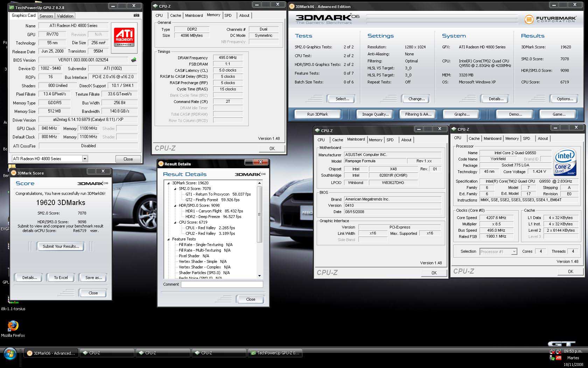Click the Intel Core 2 Quad logo
The image size is (588, 368).
click(565, 163)
